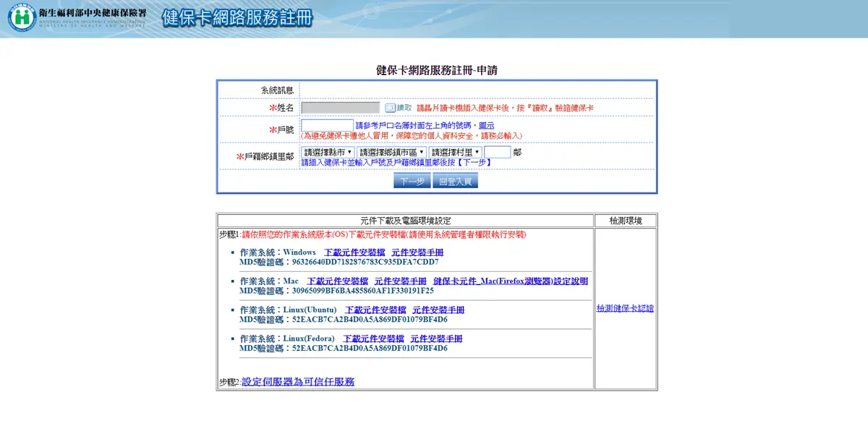The height and width of the screenshot is (439, 868).
Task: Click the 檢測環境 column header
Action: (x=626, y=221)
